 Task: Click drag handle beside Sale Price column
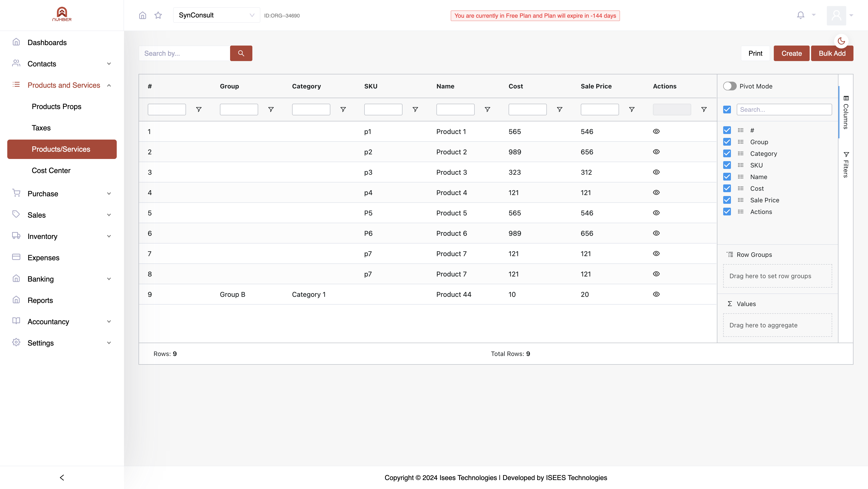[740, 200]
